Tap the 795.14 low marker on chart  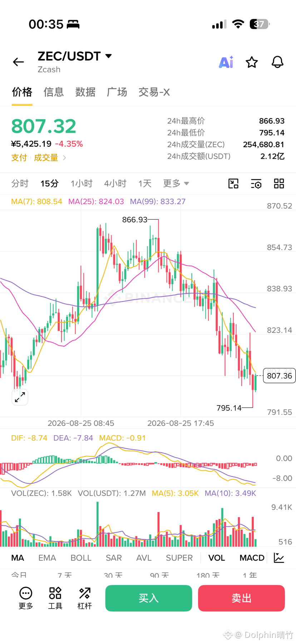tap(229, 408)
